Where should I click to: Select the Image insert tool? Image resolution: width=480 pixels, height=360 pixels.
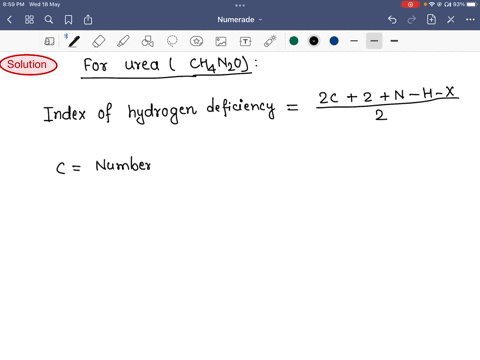click(221, 41)
